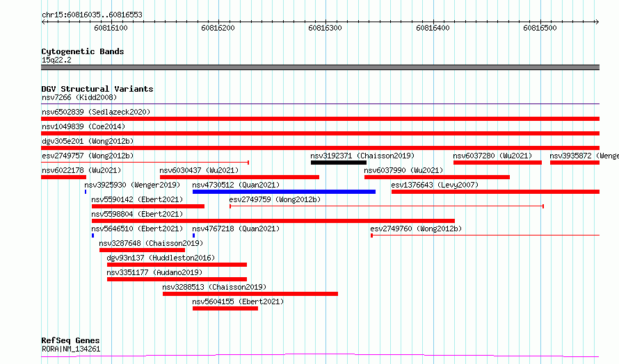The height and width of the screenshot is (364, 619).
Task: Select the 15q22.2 cytogenetic band bar
Action: pyautogui.click(x=320, y=67)
